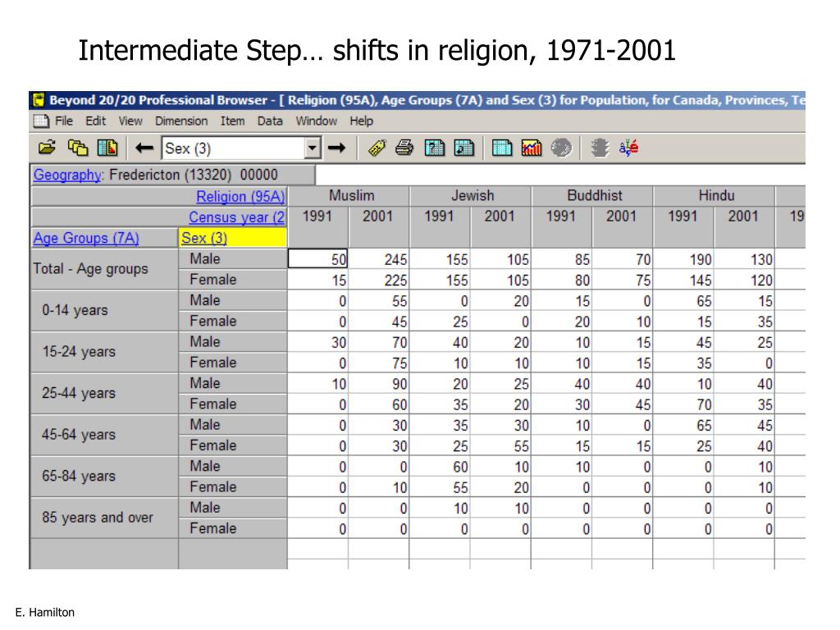
Task: Open the Sex (3) dimension dropdown
Action: tap(313, 148)
